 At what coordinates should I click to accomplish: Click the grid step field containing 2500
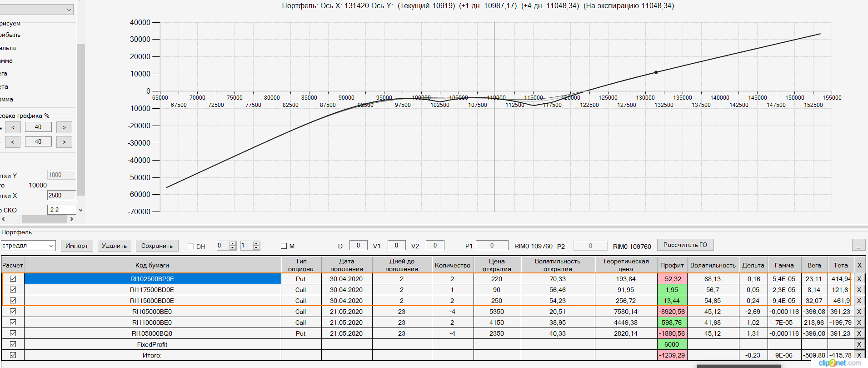coord(62,195)
